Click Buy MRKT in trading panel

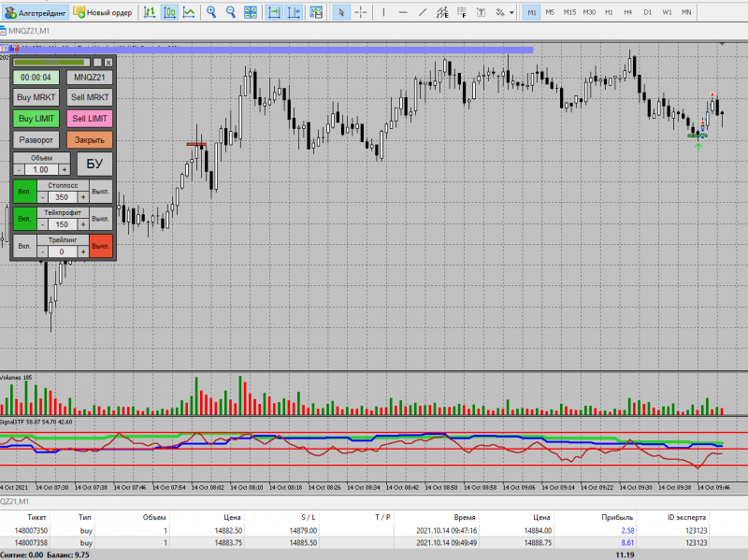(x=36, y=97)
